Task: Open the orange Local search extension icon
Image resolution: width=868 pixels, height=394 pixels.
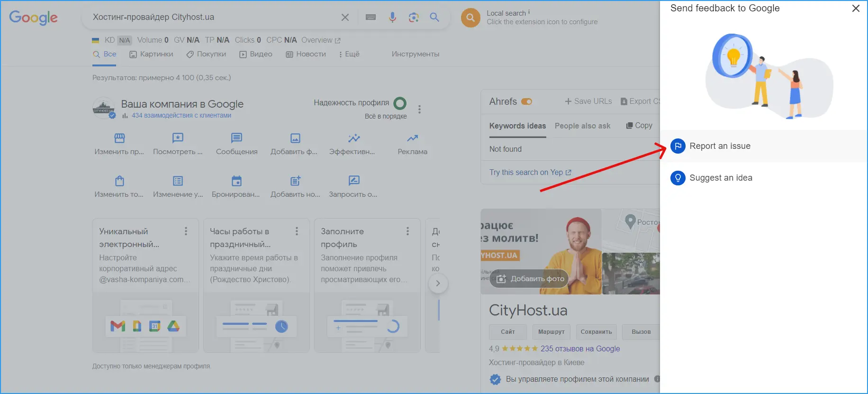Action: click(470, 18)
